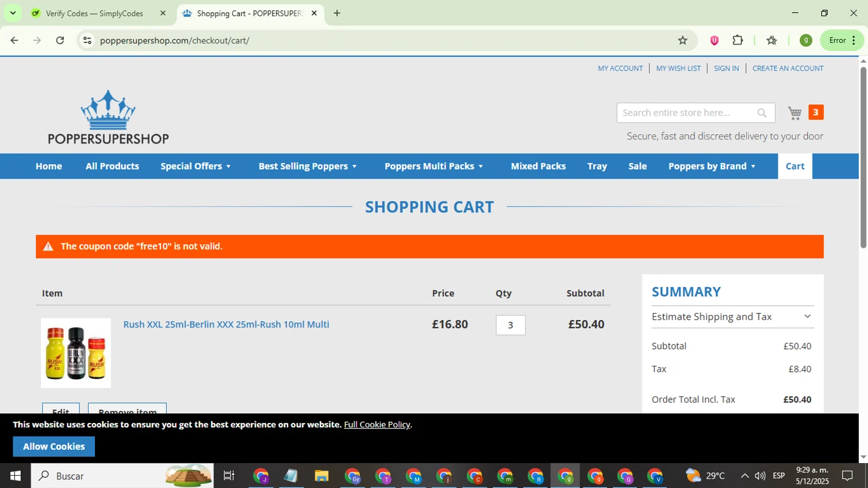Click the red shield extension icon
Screen dimensions: 868x488
714,41
